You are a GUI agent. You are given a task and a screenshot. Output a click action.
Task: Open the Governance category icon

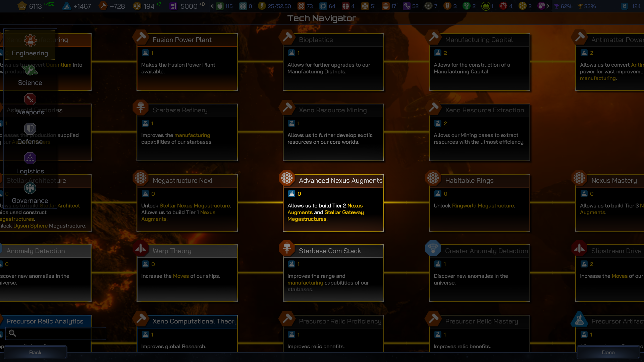(x=30, y=188)
